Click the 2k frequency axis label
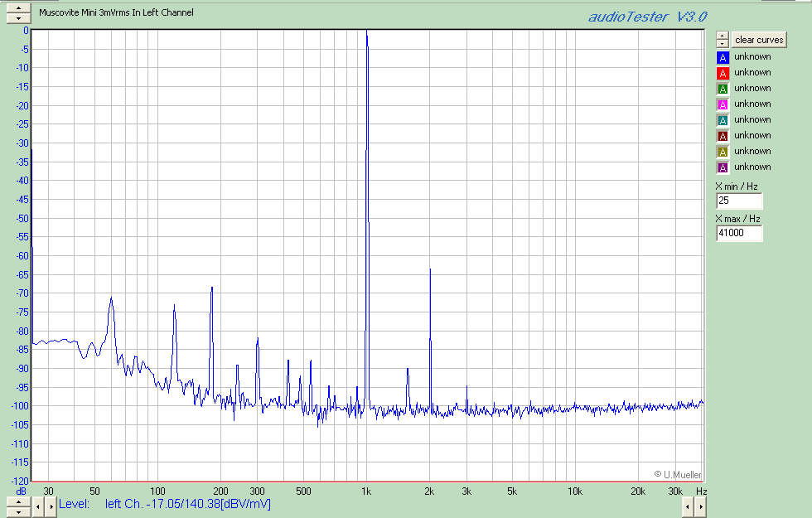The width and height of the screenshot is (812, 518). click(x=429, y=491)
